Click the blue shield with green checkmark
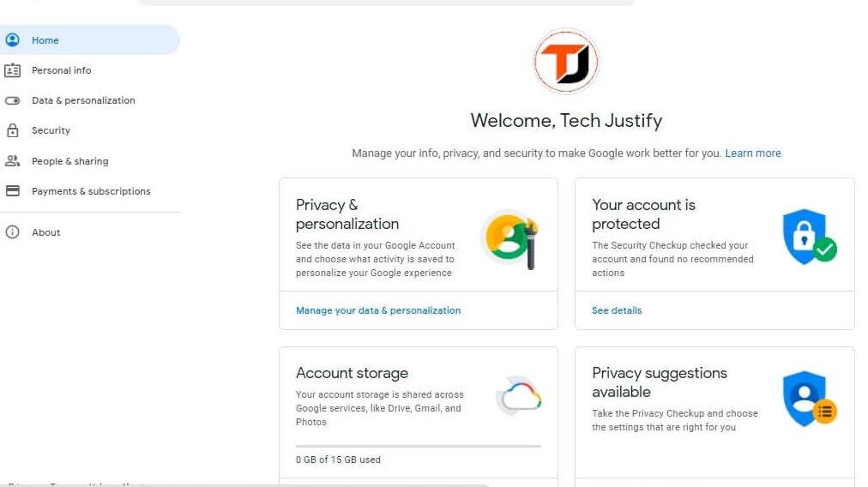This screenshot has height=487, width=868. [809, 237]
